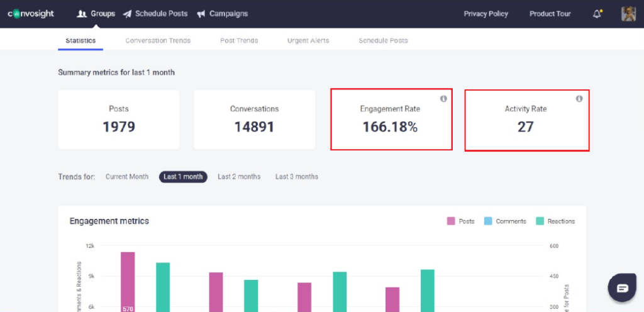
Task: Click the Activity Rate 27 card
Action: (527, 120)
